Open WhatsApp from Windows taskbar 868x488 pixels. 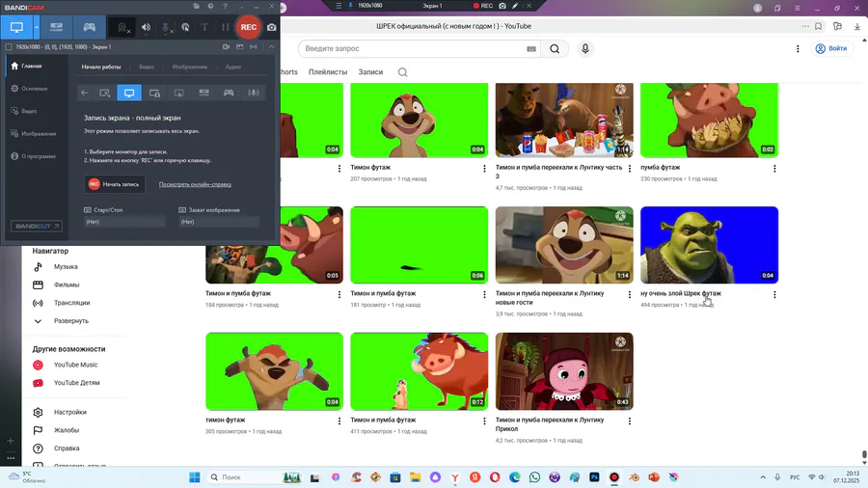click(534, 477)
